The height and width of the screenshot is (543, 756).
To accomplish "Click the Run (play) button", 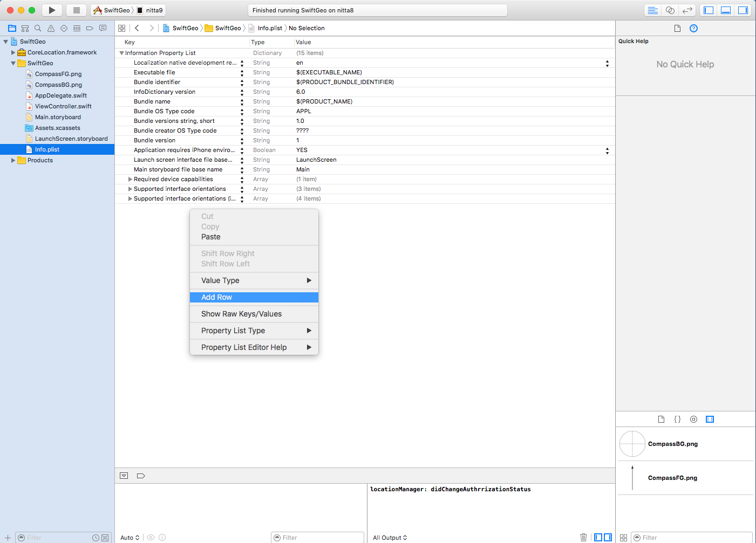I will 52,10.
